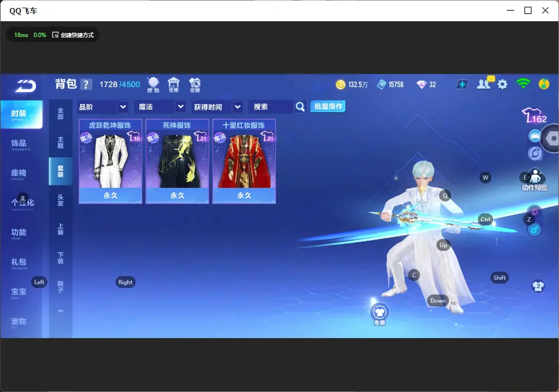Viewport: 559px width, 392px height.
Task: Open the 获得时间 sort dropdown
Action: (218, 107)
